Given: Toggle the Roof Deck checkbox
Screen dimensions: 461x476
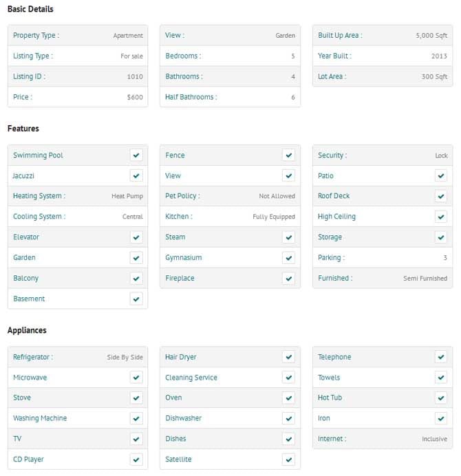Looking at the screenshot, I should pos(441,196).
